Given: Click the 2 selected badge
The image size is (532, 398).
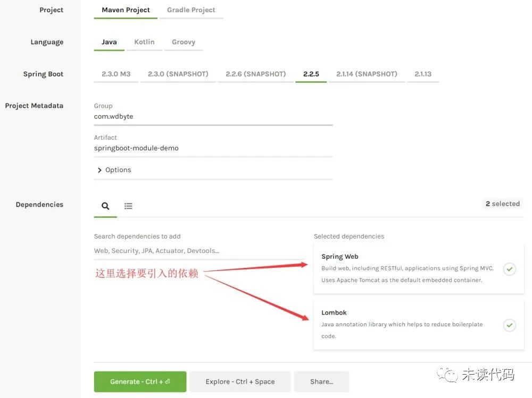Looking at the screenshot, I should (x=502, y=204).
